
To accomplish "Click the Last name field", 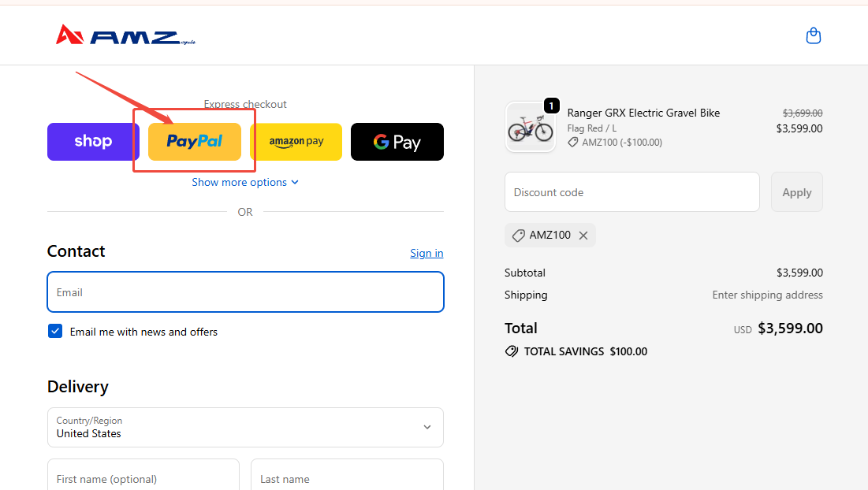I will [x=347, y=478].
